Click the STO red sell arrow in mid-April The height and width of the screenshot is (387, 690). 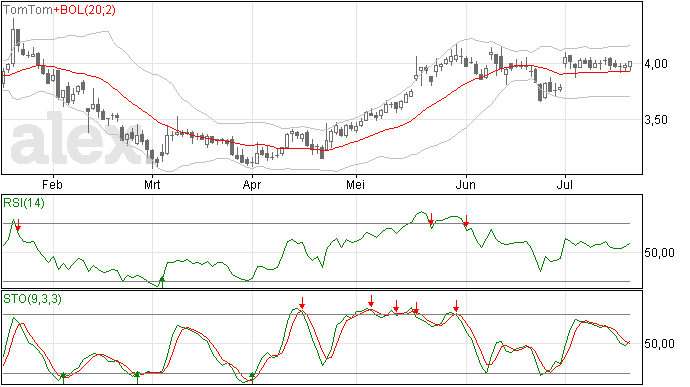(302, 303)
